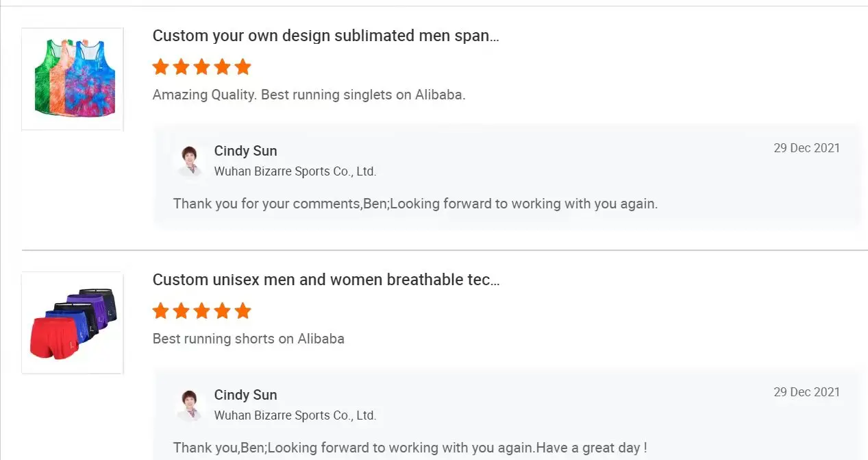Click Wuhan Bizarre Sports Co. in the first reply
This screenshot has width=868, height=460.
pyautogui.click(x=295, y=171)
